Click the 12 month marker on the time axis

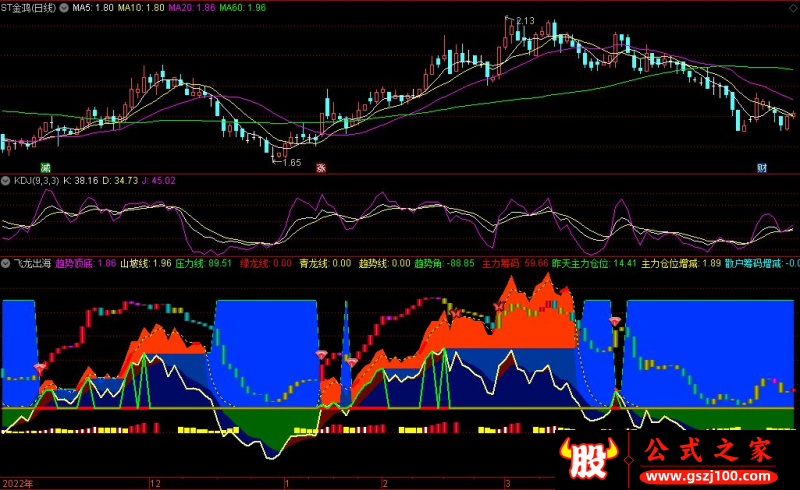[x=155, y=483]
